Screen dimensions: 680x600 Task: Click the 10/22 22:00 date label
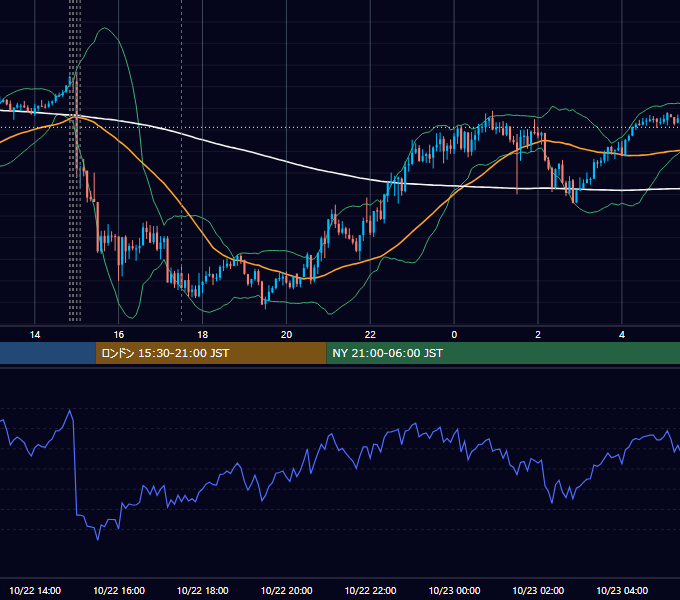370,591
